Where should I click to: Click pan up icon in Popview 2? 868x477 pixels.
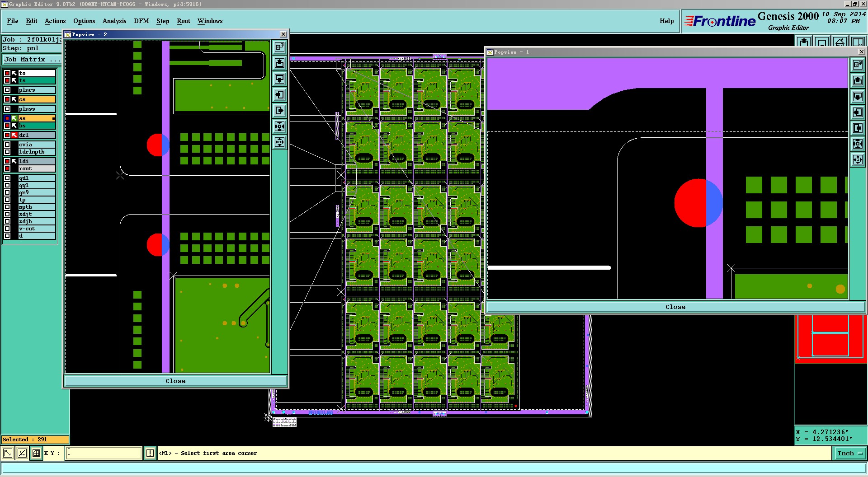280,63
